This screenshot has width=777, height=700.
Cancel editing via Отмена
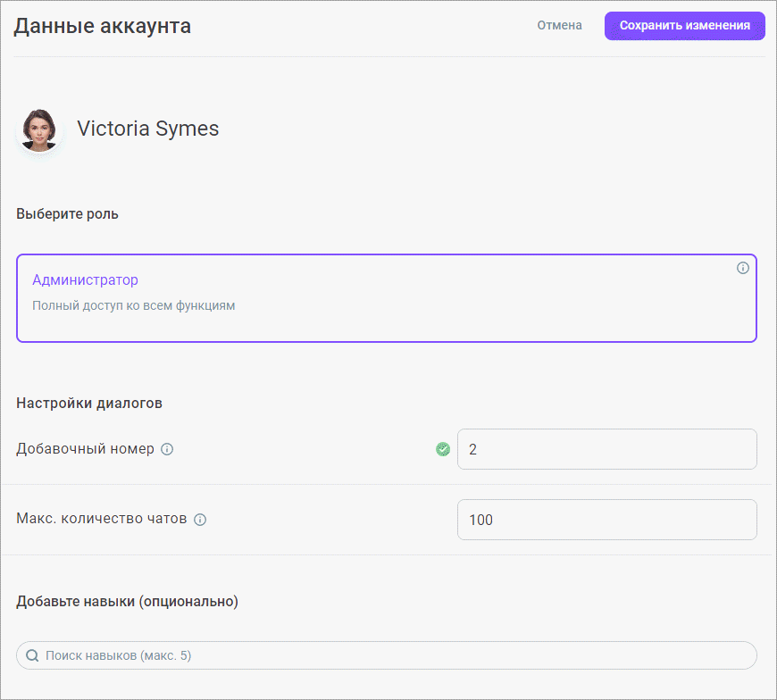pyautogui.click(x=559, y=25)
